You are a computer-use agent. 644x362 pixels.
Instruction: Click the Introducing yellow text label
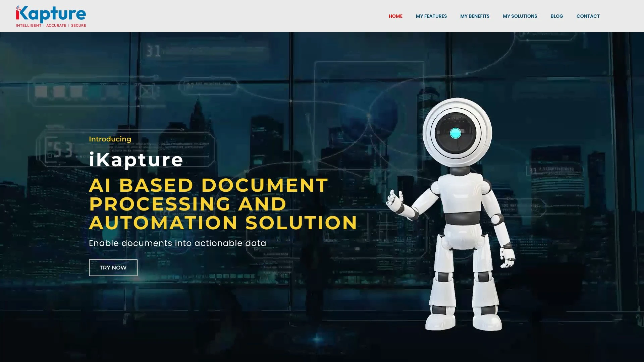110,138
